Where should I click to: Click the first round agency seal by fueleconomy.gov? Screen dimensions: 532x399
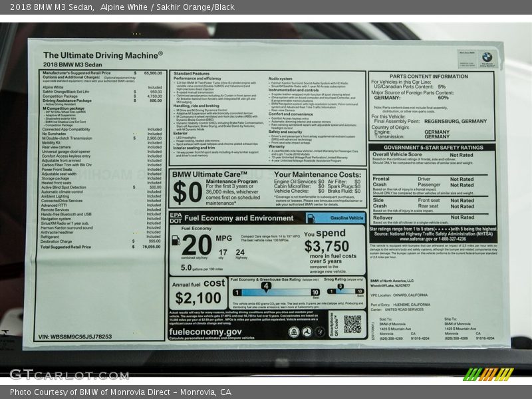[x=293, y=331]
